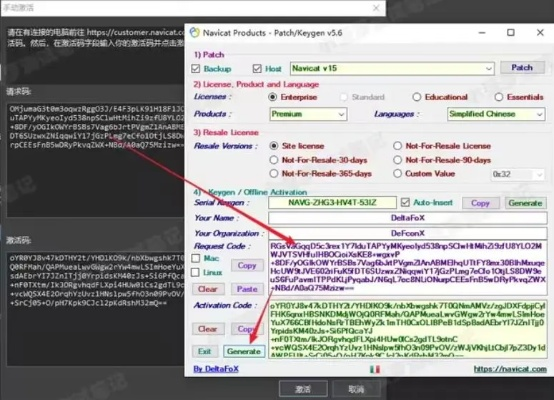
Task: Copy the activation code
Action: point(247,329)
